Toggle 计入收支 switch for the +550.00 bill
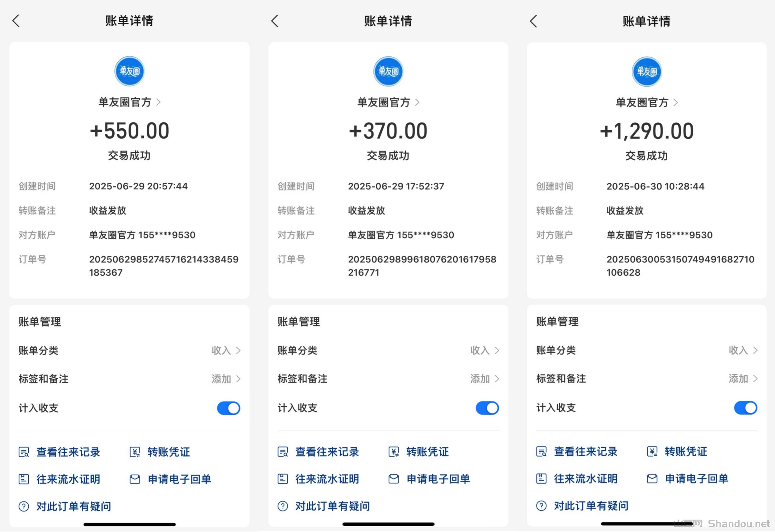The width and height of the screenshot is (775, 532). tap(228, 408)
